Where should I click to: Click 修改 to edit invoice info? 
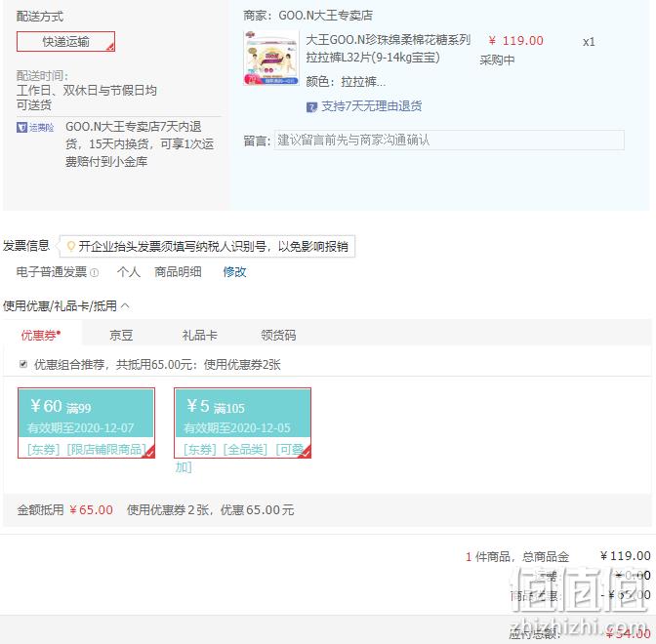point(234,272)
